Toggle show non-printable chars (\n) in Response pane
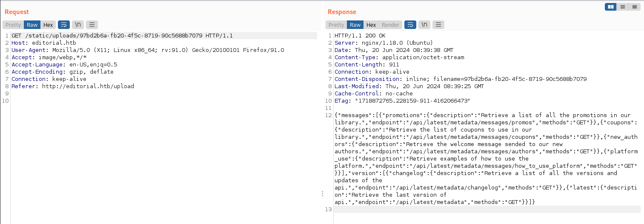This screenshot has width=644, height=224. click(424, 25)
